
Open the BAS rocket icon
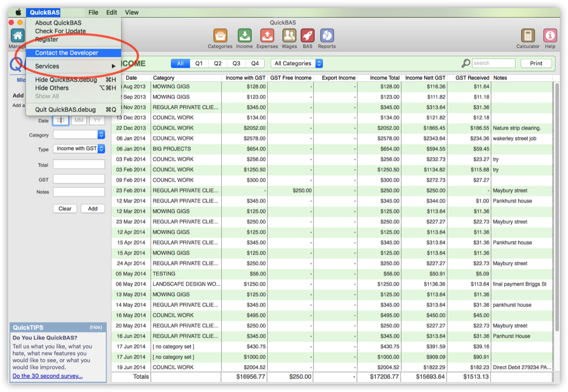point(307,36)
